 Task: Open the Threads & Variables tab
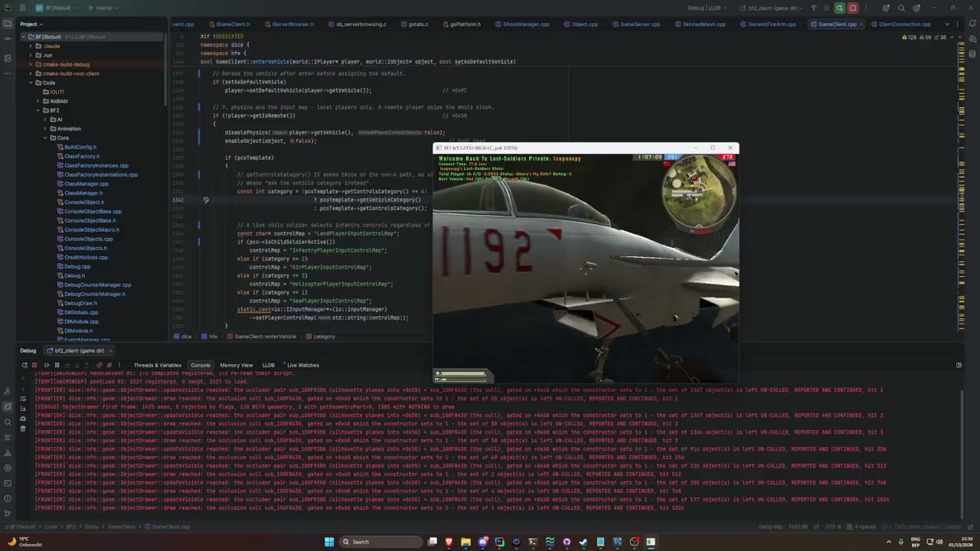tap(158, 365)
